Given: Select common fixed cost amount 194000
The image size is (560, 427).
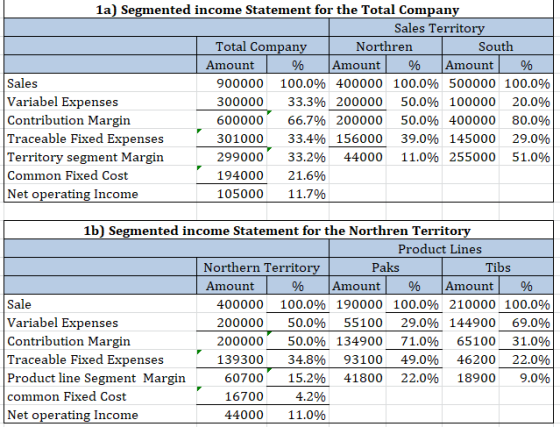Looking at the screenshot, I should click(231, 175).
